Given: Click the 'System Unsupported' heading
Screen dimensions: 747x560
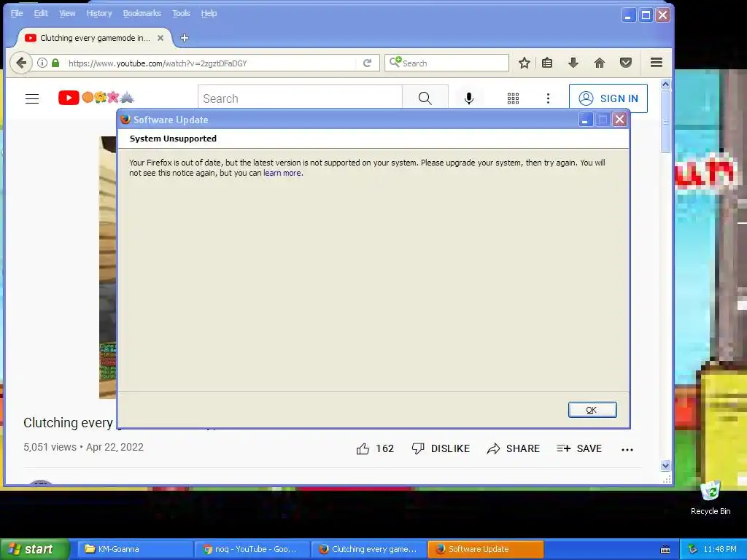Looking at the screenshot, I should [x=173, y=139].
